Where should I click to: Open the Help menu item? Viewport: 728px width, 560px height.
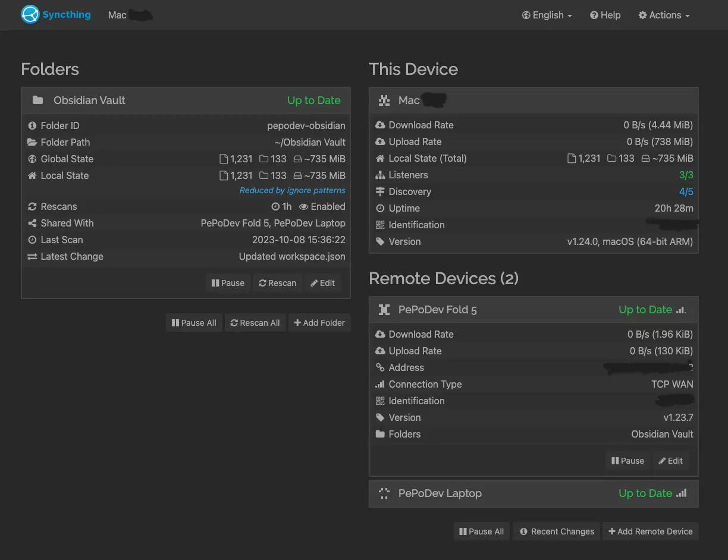point(605,15)
